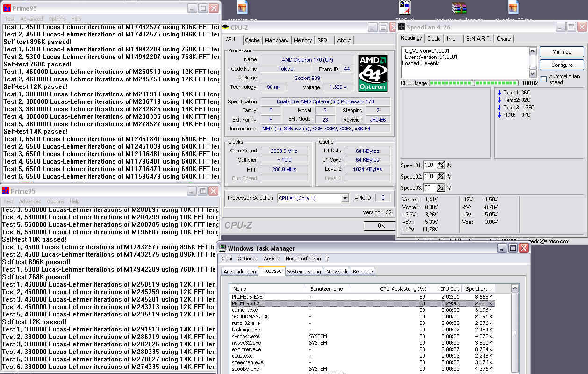Screen dimensions: 588x374
Task: Click the AMD 64 Opteron logo in CPU-Z
Action: (x=373, y=73)
